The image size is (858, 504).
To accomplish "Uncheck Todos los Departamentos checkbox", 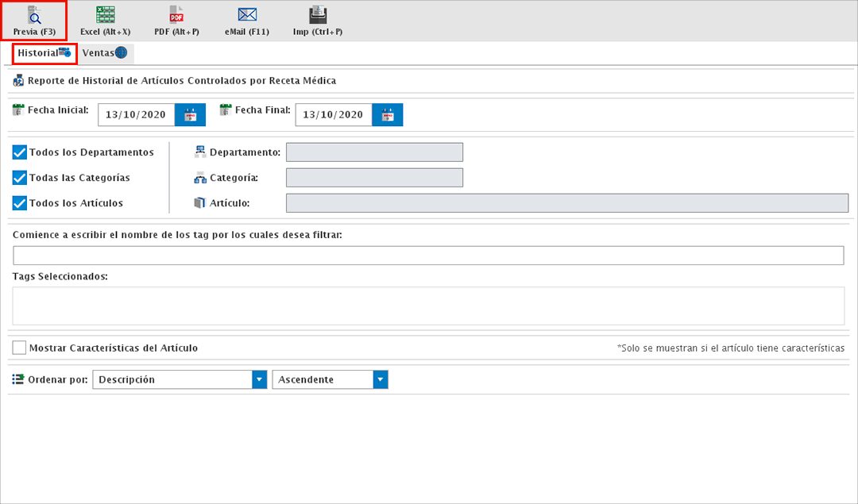I will click(x=20, y=152).
